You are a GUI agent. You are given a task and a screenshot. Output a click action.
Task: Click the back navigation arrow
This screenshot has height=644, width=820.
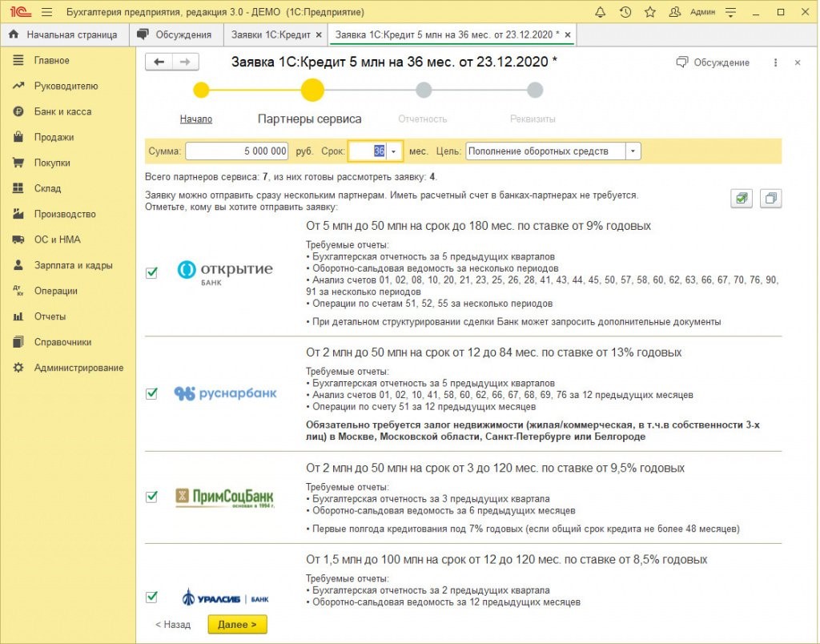point(159,62)
